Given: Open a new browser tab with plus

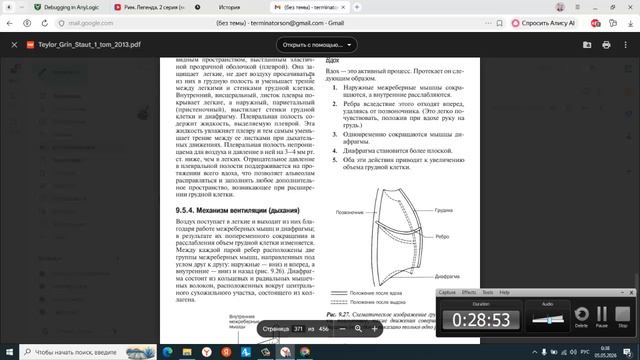Looking at the screenshot, I should [x=357, y=7].
